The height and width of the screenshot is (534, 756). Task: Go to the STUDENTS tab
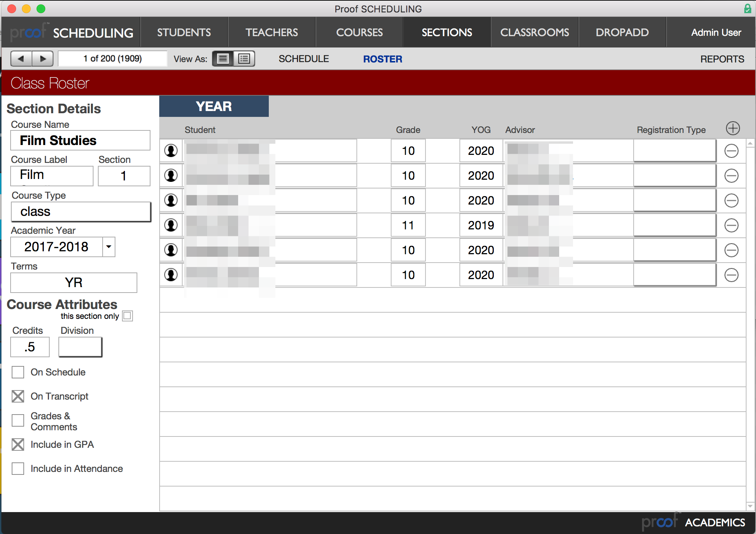pos(184,33)
